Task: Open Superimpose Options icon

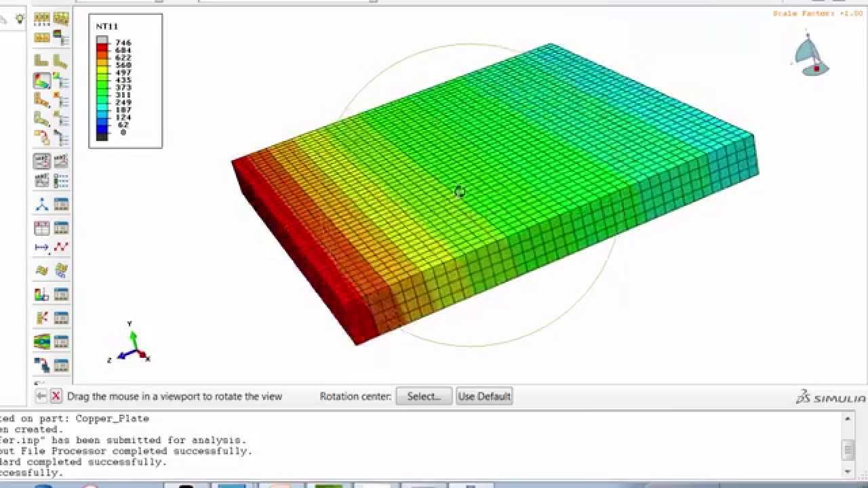Action: click(60, 19)
